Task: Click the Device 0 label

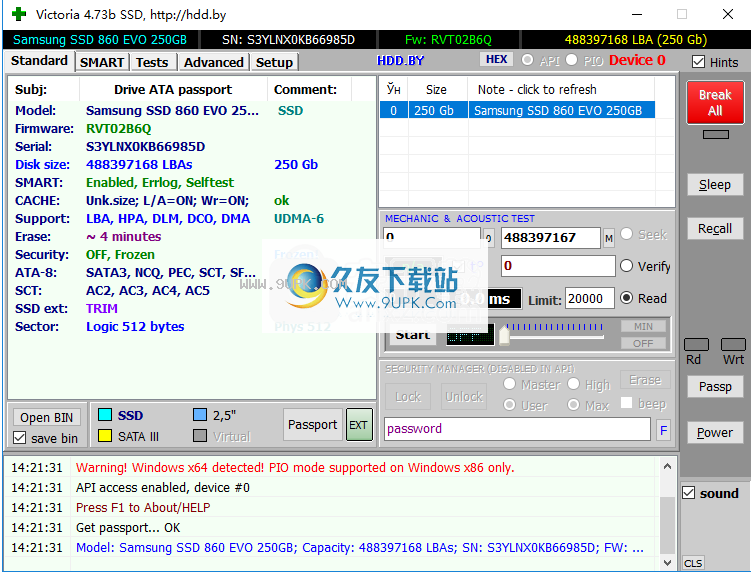Action: click(x=637, y=60)
